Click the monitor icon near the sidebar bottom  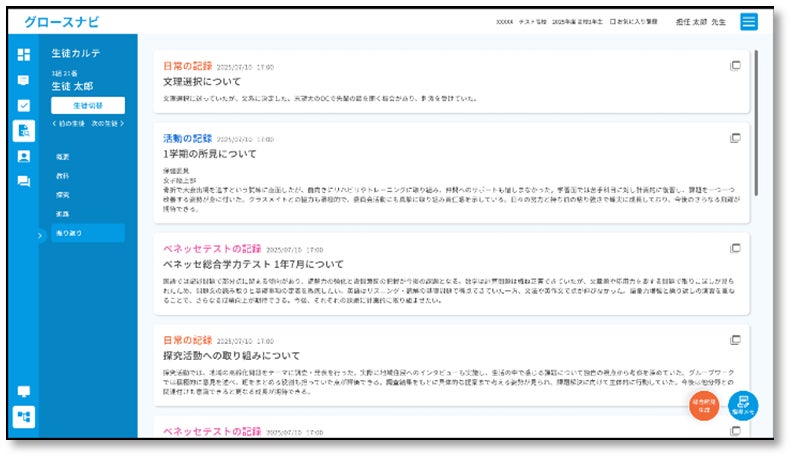click(x=24, y=392)
